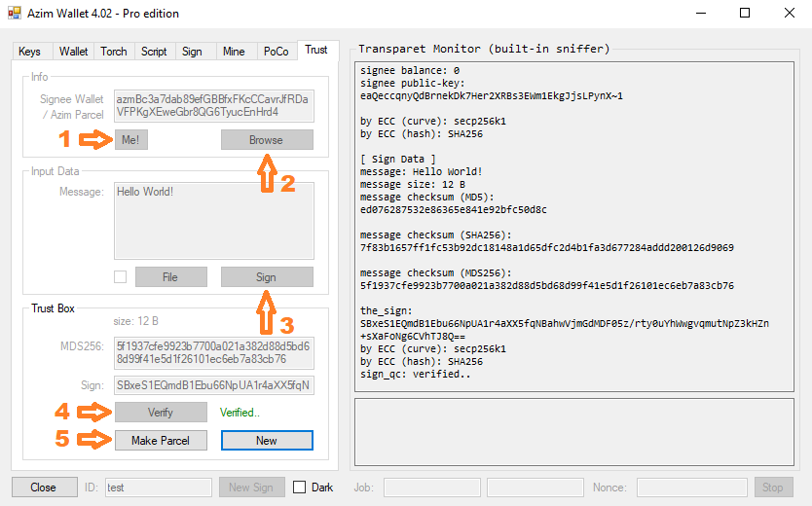Click the_sign value line SBxeS1EQmdB1...

click(565, 323)
